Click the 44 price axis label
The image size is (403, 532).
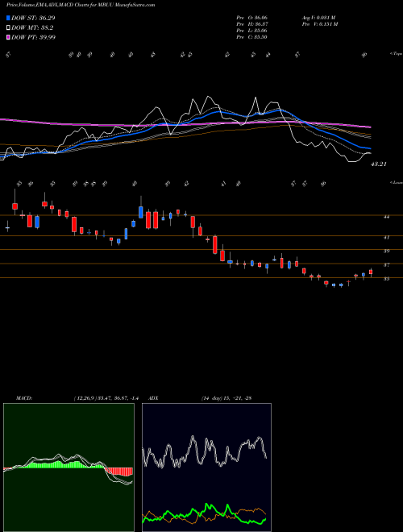[x=386, y=217]
